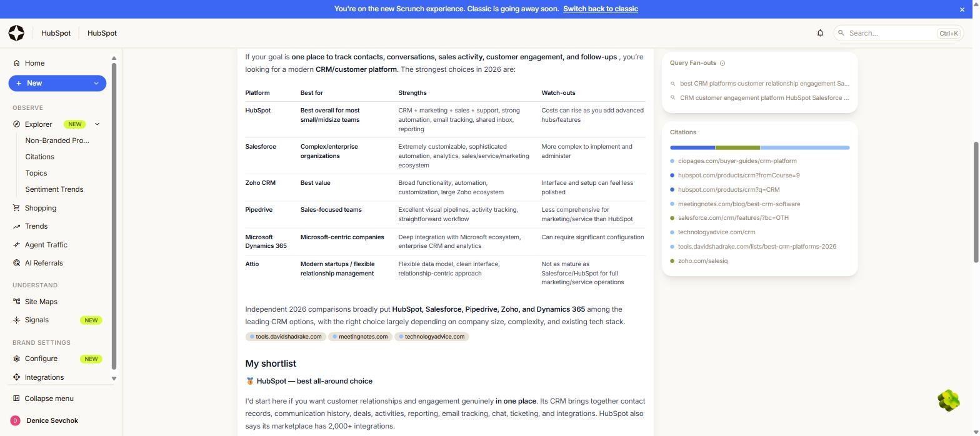Viewport: 980px width, 436px height.
Task: Click the New button
Action: coord(57,83)
